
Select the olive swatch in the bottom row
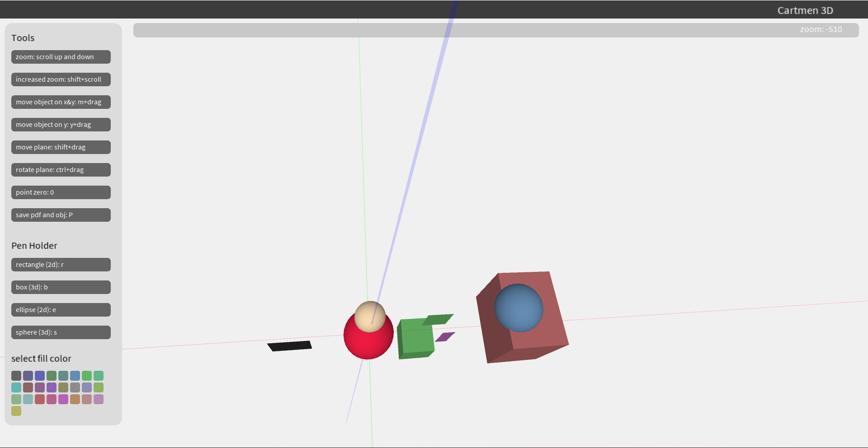click(x=16, y=411)
